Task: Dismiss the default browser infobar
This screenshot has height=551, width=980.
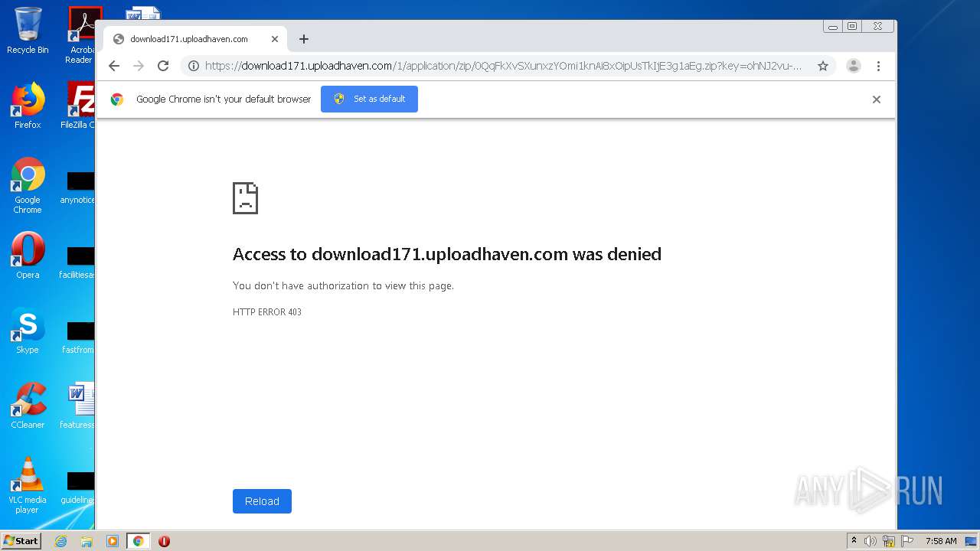Action: click(877, 99)
